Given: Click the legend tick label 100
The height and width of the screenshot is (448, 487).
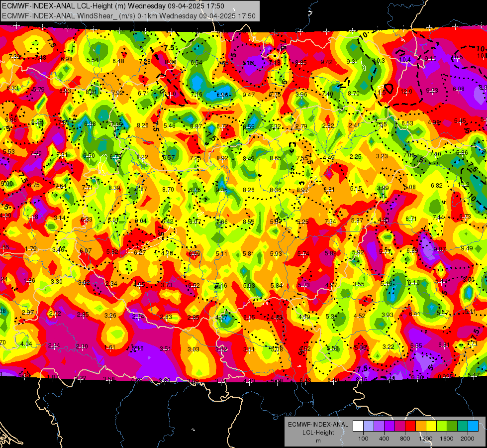Looking at the screenshot, I should pyautogui.click(x=363, y=439).
